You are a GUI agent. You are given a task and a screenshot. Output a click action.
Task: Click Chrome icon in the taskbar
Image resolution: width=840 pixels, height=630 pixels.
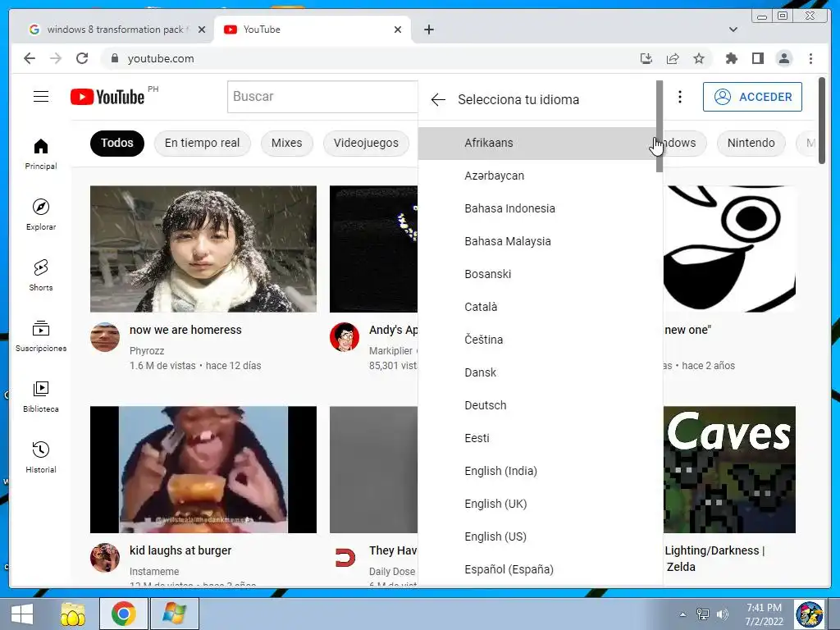pos(124,614)
